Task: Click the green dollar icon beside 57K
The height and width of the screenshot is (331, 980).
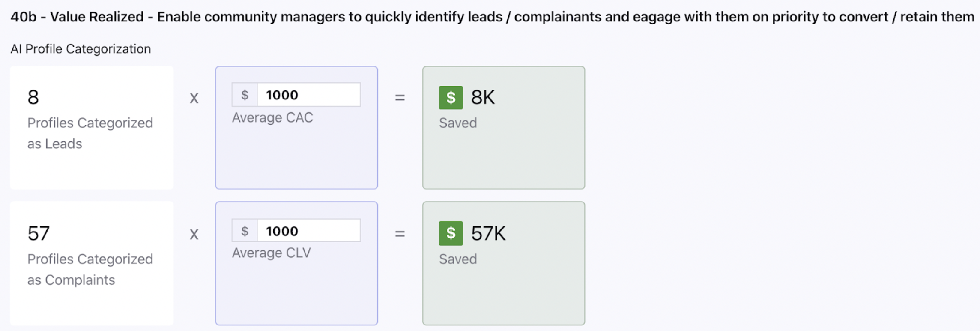Action: point(451,233)
